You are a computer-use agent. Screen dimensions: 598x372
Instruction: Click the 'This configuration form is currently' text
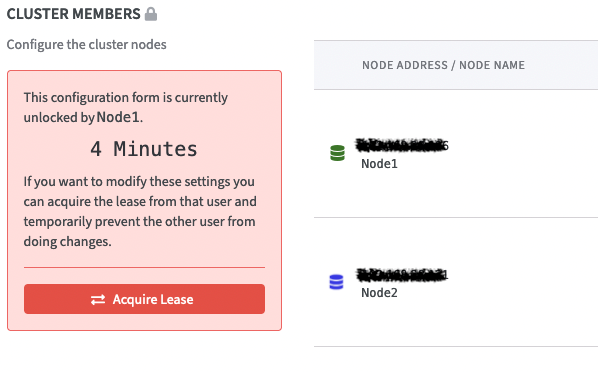[x=126, y=98]
